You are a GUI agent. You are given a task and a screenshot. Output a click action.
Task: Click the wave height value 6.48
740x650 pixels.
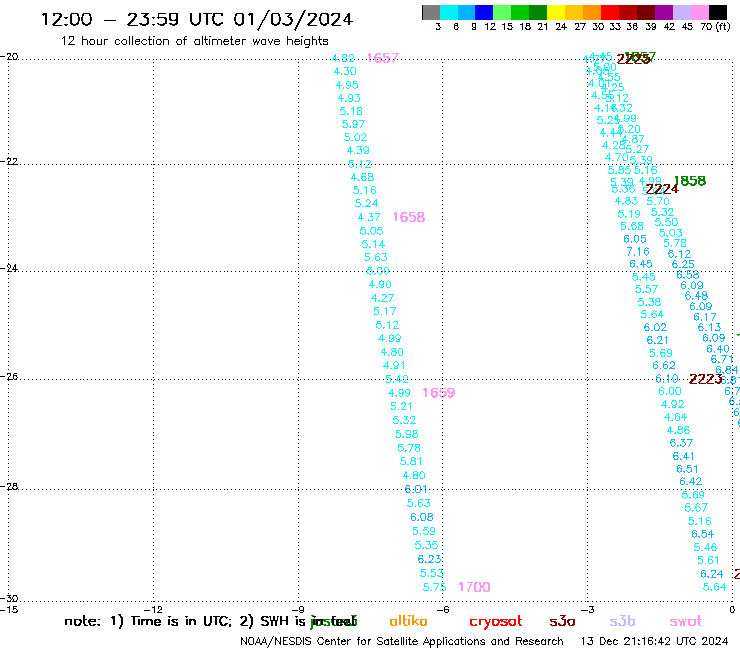[697, 295]
